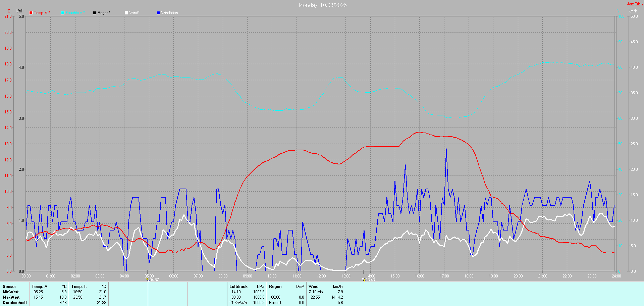The image size is (644, 306).
Task: Click the '24:00' time axis label
Action: click(x=616, y=276)
